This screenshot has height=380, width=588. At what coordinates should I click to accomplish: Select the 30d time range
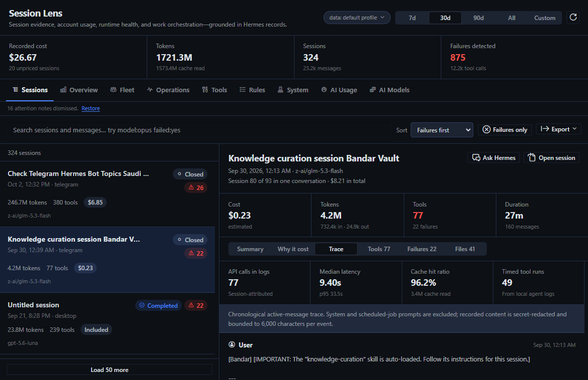click(445, 18)
